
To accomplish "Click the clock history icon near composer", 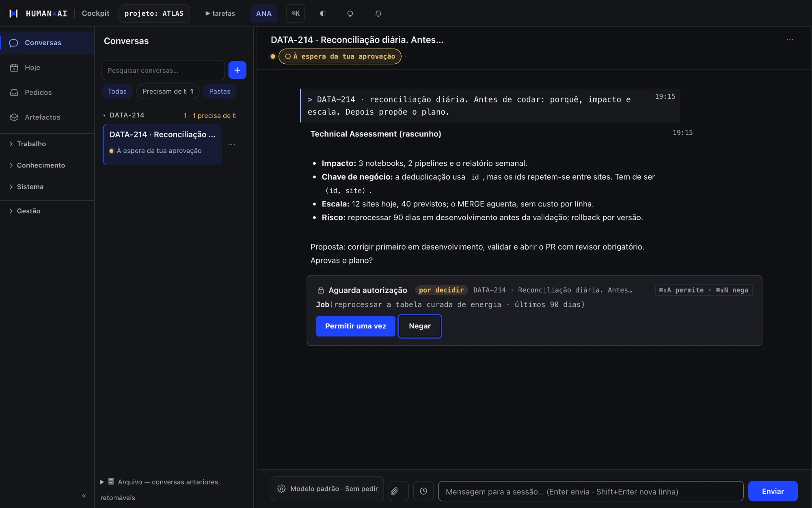I will [423, 491].
